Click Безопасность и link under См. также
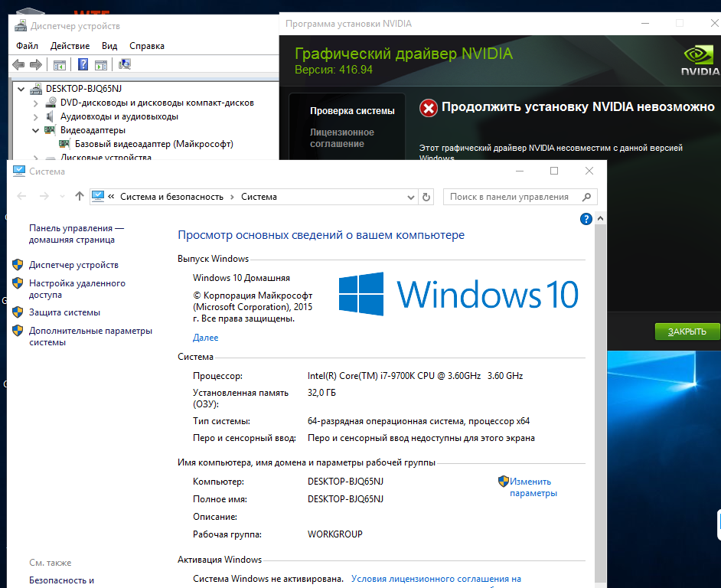The height and width of the screenshot is (588, 721). point(62,580)
